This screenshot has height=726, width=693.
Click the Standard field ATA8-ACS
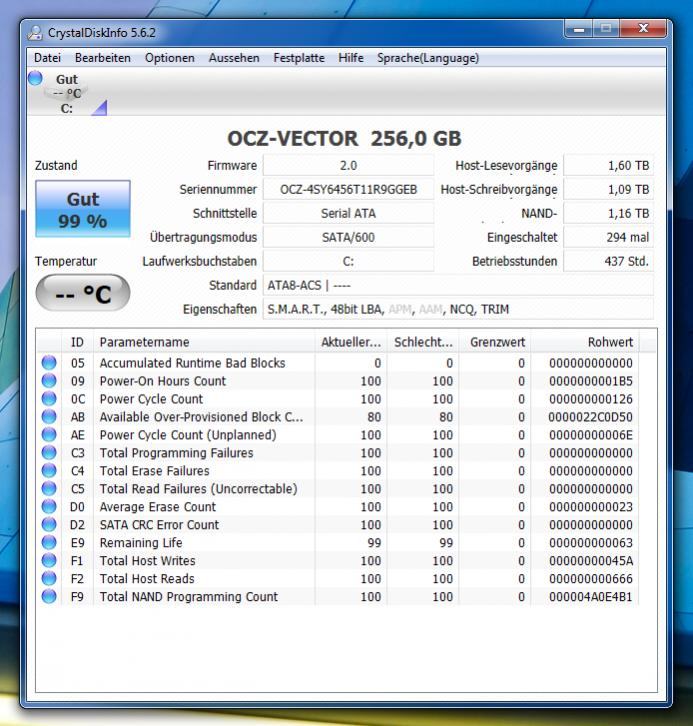[458, 285]
